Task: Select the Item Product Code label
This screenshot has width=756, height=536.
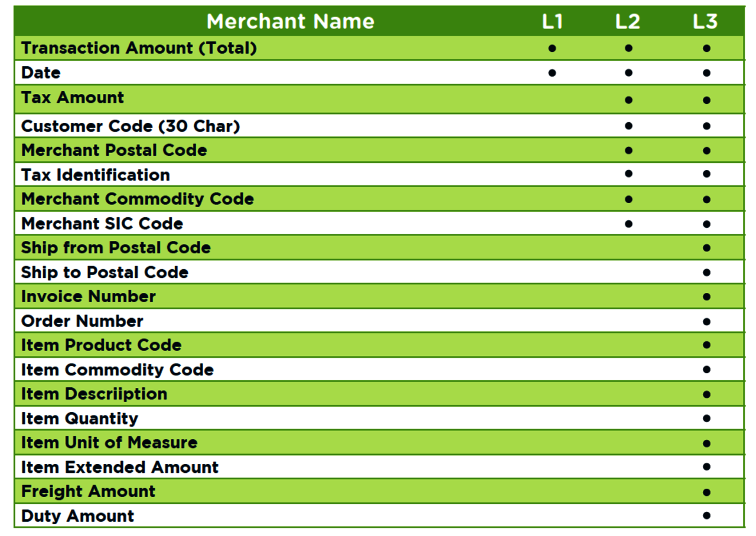Action: click(101, 345)
